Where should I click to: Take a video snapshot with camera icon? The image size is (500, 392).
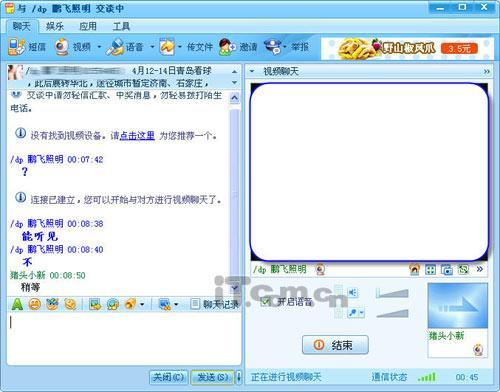point(447,269)
